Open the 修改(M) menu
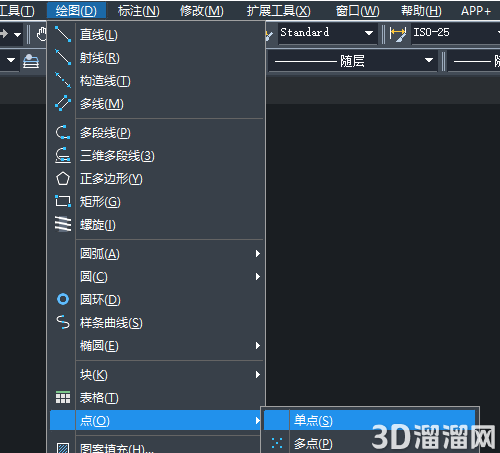 [202, 11]
